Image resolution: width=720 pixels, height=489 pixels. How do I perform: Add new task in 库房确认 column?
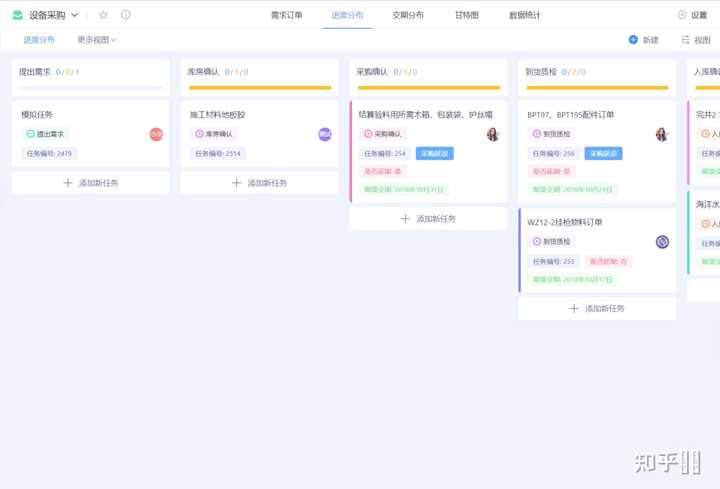259,183
